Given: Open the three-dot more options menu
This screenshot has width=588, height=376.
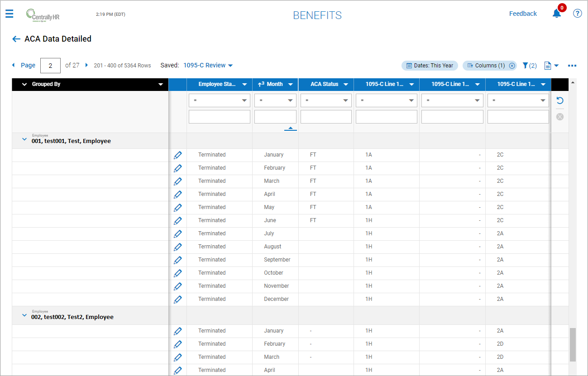Looking at the screenshot, I should [572, 66].
